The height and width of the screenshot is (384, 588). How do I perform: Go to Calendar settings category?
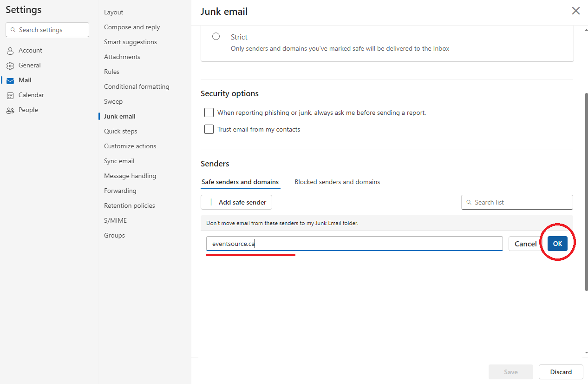tap(31, 95)
